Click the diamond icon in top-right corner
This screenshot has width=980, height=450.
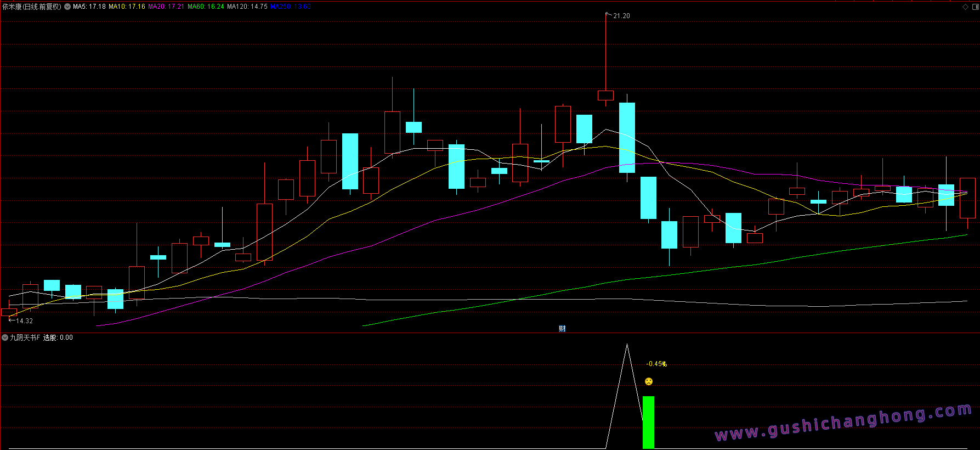coord(965,7)
